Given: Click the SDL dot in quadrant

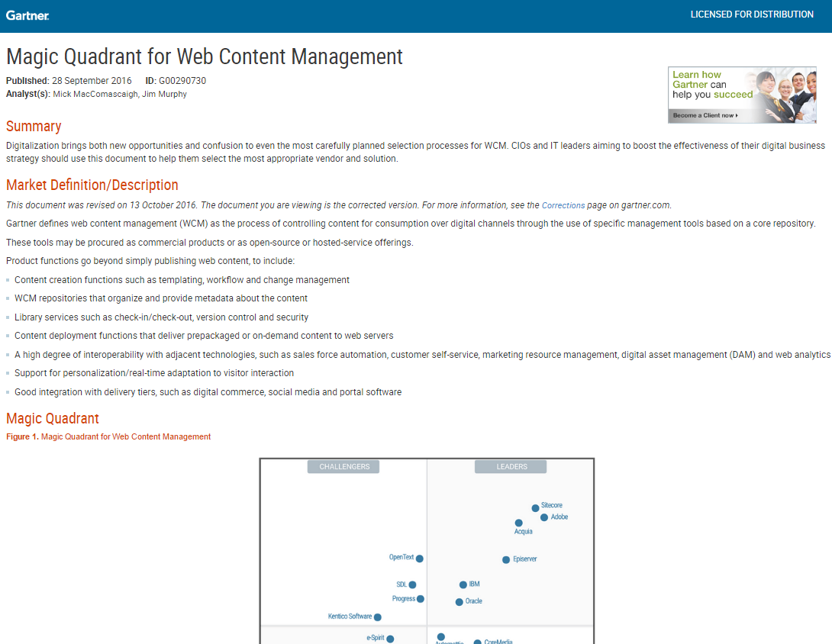Looking at the screenshot, I should [x=413, y=584].
